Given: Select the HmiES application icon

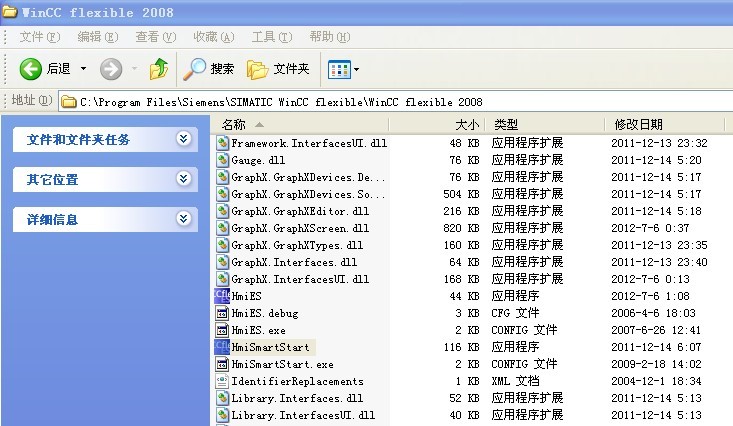Looking at the screenshot, I should click(x=222, y=296).
